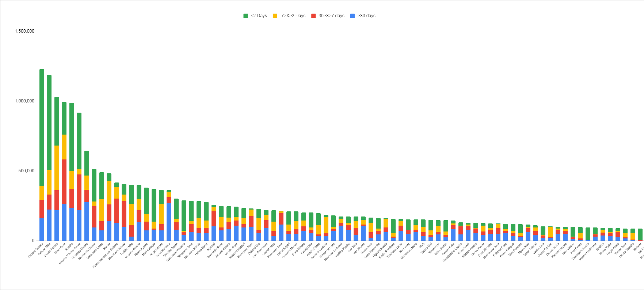Select the '>30 days' legend label text
This screenshot has width=644, height=290.
tap(366, 16)
